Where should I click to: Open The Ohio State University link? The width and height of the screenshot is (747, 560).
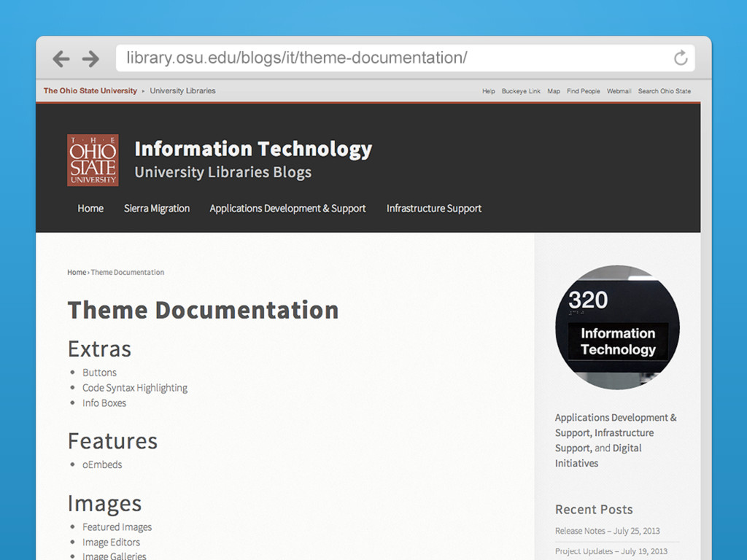pyautogui.click(x=90, y=90)
